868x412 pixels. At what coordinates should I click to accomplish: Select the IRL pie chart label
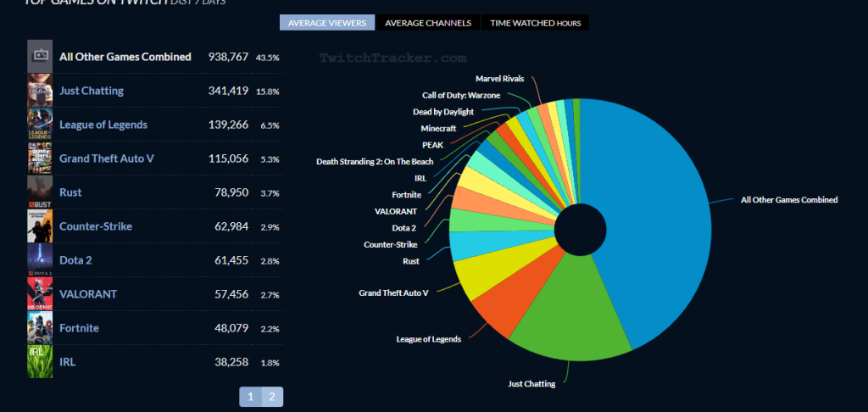tap(420, 178)
